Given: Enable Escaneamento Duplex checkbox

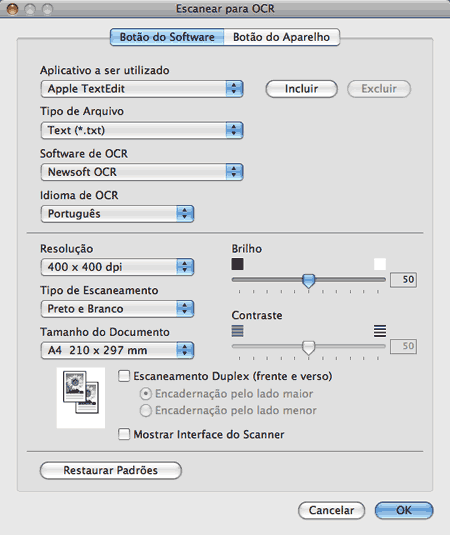Looking at the screenshot, I should pos(124,376).
